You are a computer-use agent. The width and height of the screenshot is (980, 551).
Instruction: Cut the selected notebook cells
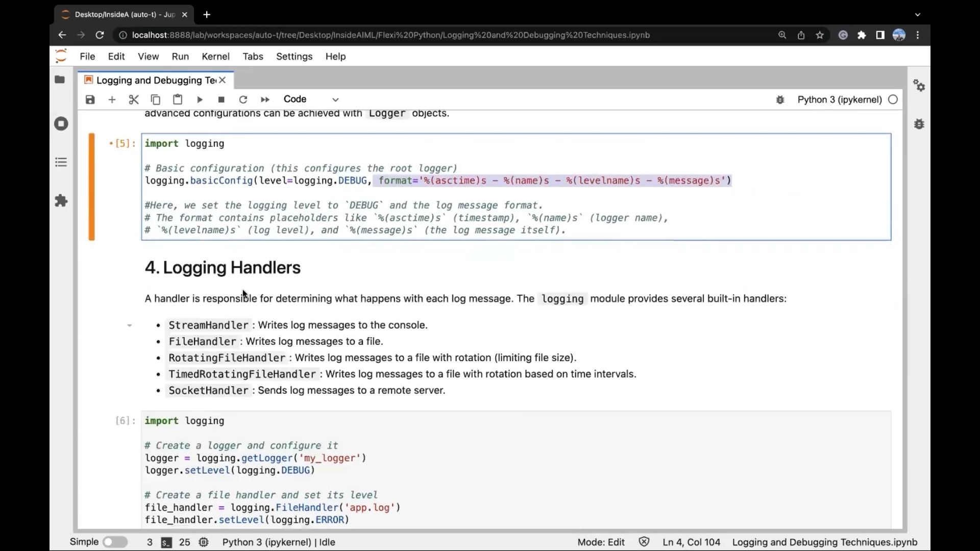click(134, 99)
